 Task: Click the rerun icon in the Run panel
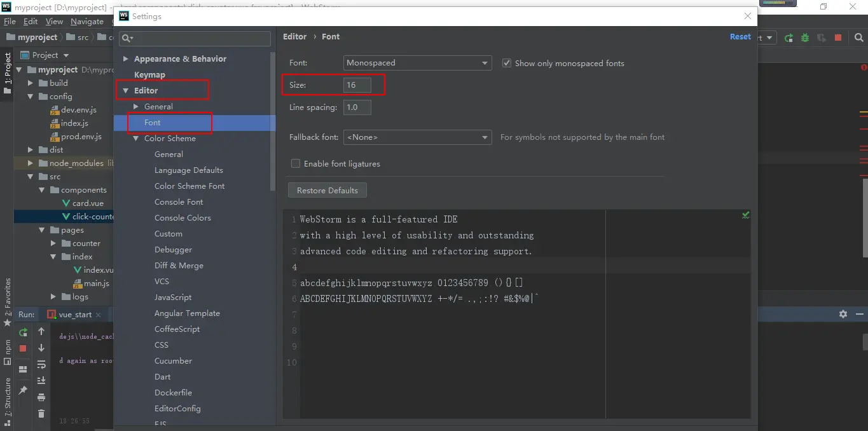pyautogui.click(x=23, y=332)
